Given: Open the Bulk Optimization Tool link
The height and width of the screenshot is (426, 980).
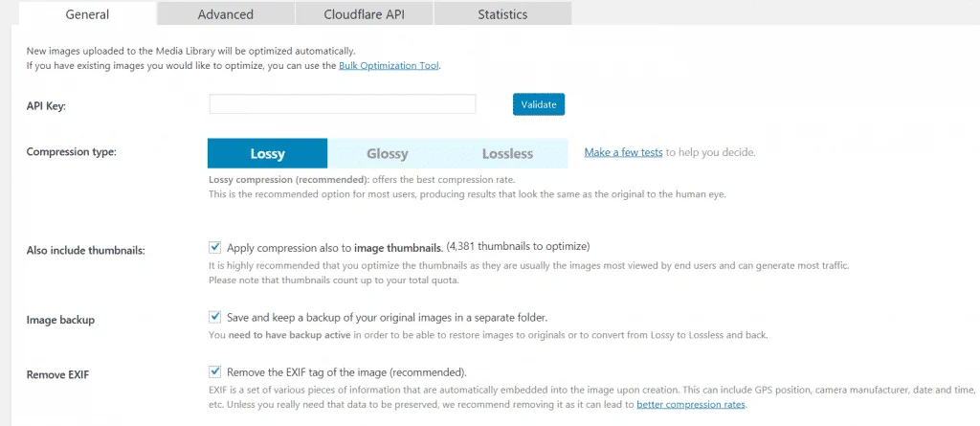Looking at the screenshot, I should (x=390, y=65).
